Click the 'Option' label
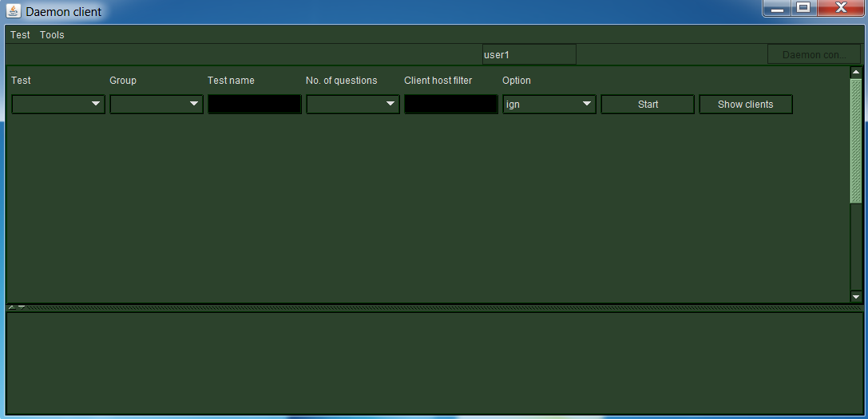 pyautogui.click(x=517, y=81)
